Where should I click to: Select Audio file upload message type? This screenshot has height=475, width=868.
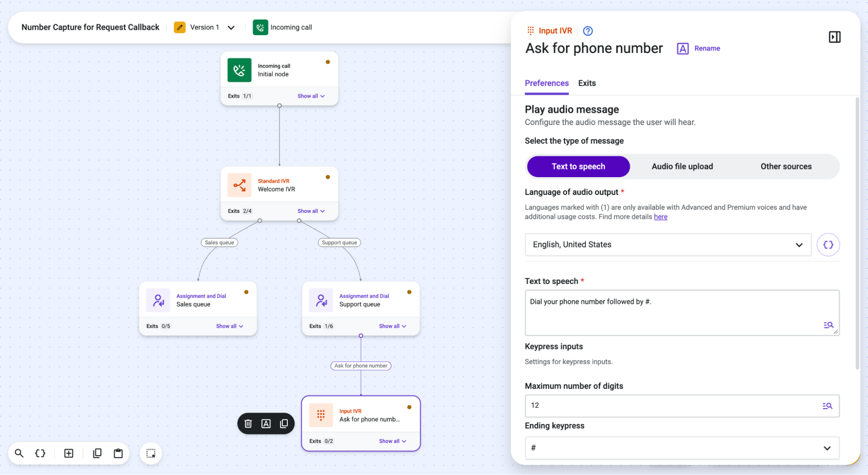tap(682, 166)
